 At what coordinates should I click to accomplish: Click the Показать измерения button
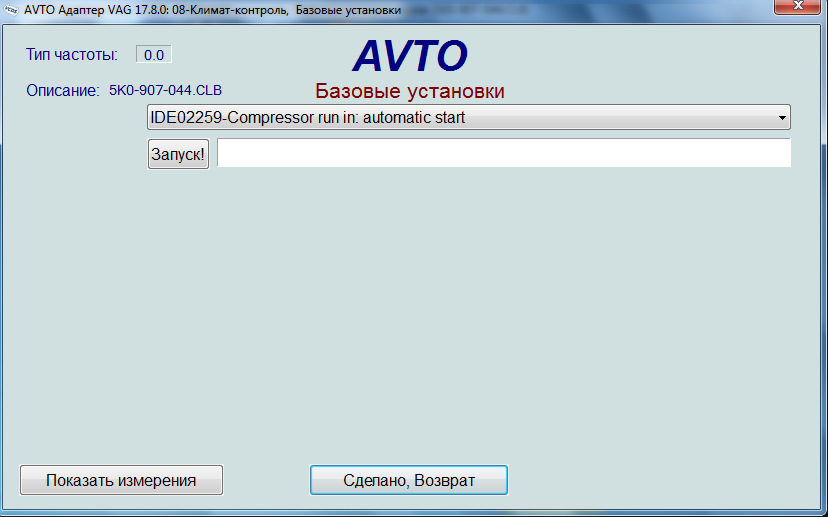click(121, 480)
